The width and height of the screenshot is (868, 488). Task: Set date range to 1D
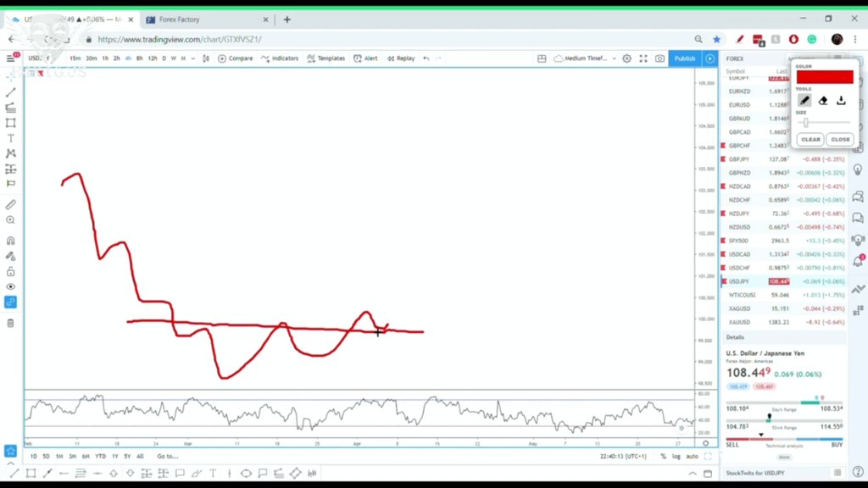click(34, 457)
